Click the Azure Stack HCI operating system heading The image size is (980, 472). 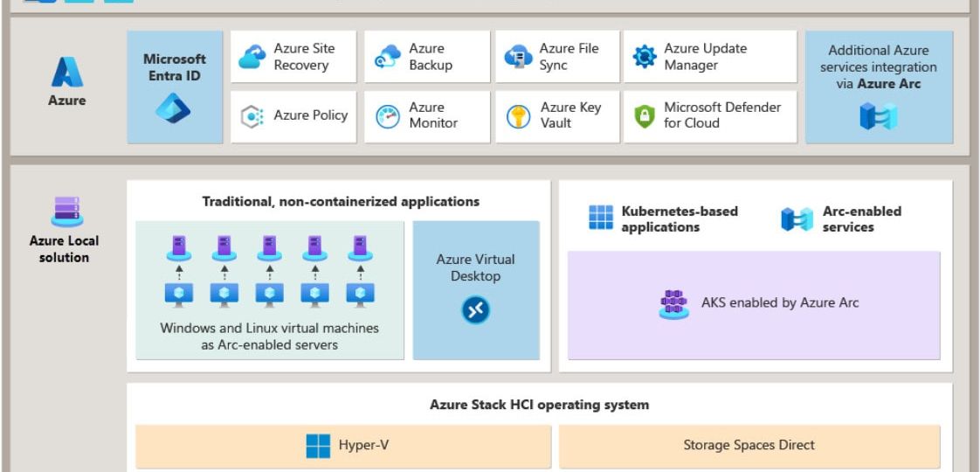click(539, 405)
